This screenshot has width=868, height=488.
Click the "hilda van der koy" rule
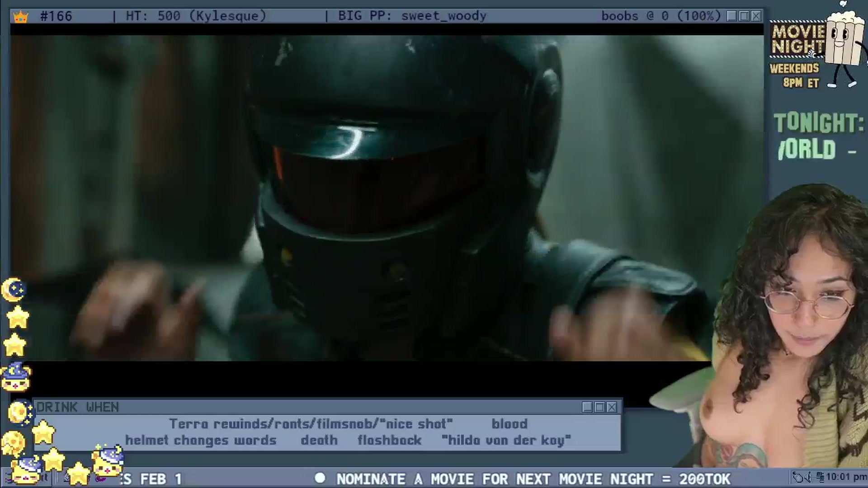click(506, 440)
